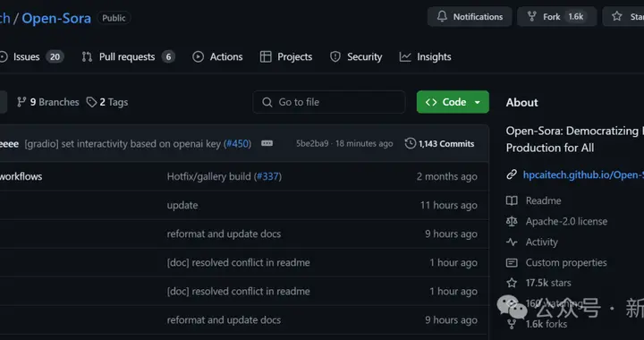Click the Insights graph icon
644x340 pixels.
click(x=405, y=56)
